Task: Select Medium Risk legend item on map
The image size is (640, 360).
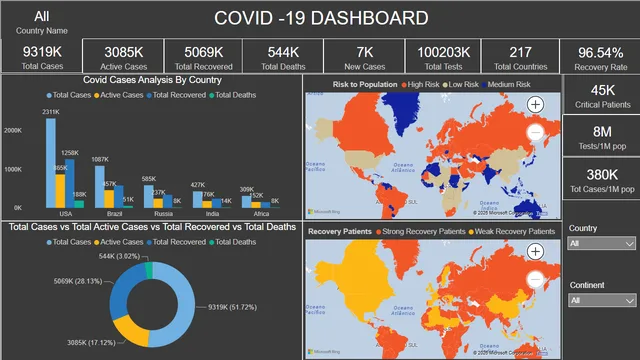Action: point(506,84)
